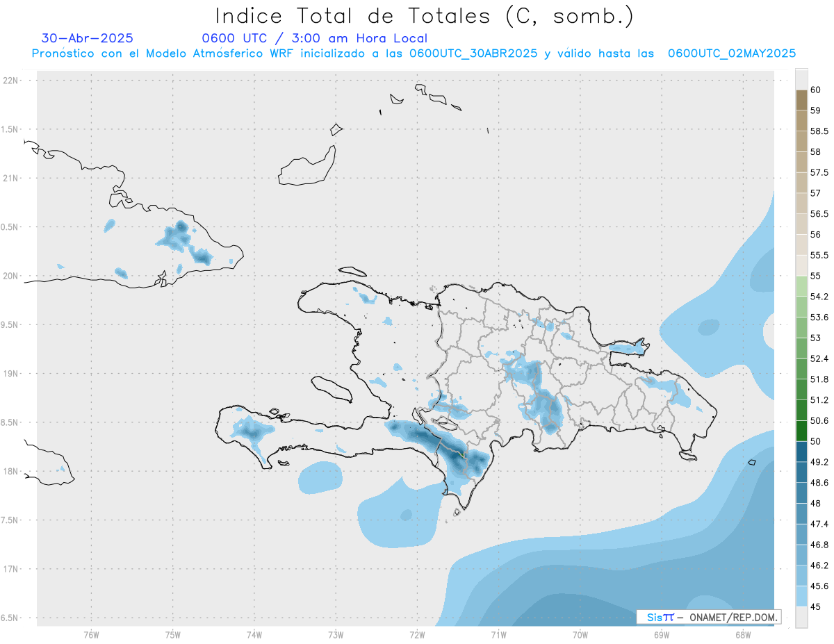The height and width of the screenshot is (644, 834).
Task: Pick the light blue swatch between 45 and 45.6
Action: 801,596
